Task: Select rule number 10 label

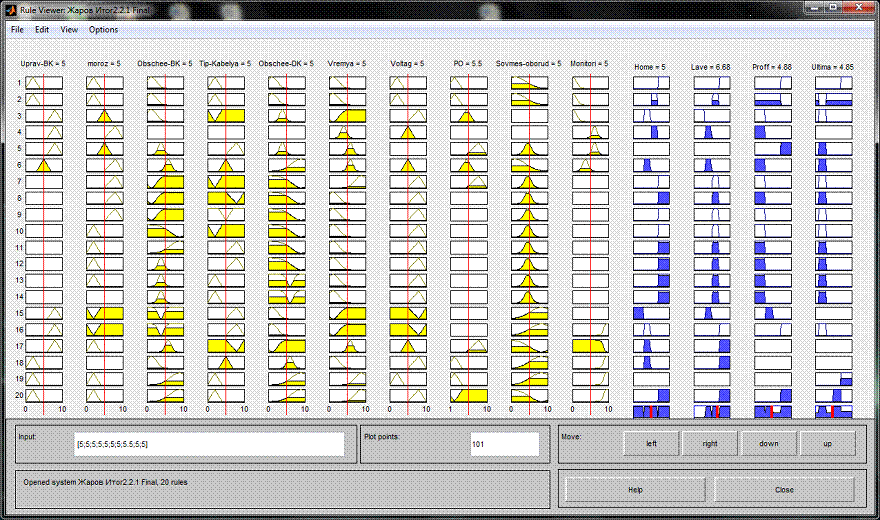Action: [x=18, y=231]
